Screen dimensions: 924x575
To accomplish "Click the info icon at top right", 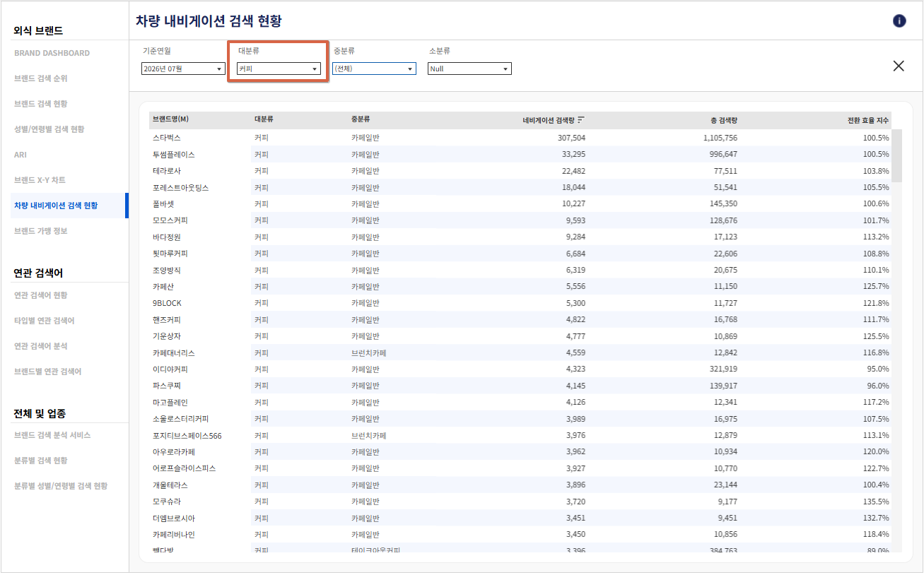I will coord(899,20).
